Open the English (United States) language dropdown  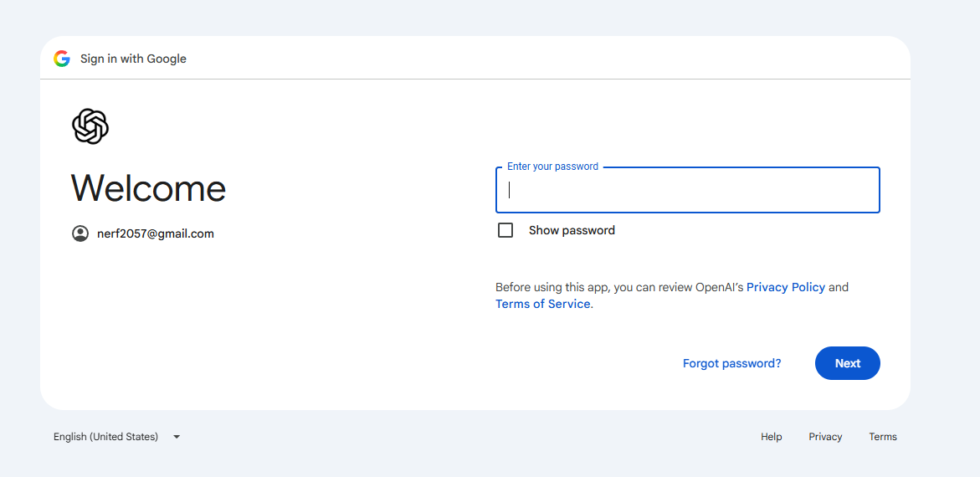117,436
